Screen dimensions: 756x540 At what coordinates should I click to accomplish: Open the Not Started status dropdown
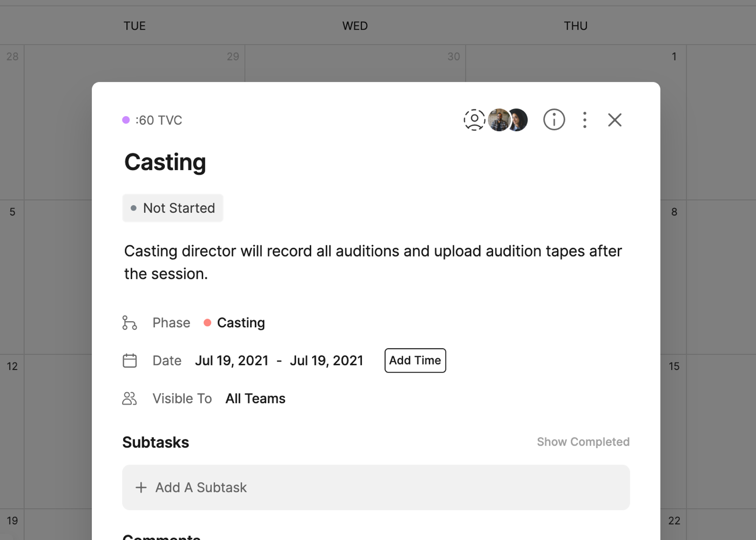(173, 208)
